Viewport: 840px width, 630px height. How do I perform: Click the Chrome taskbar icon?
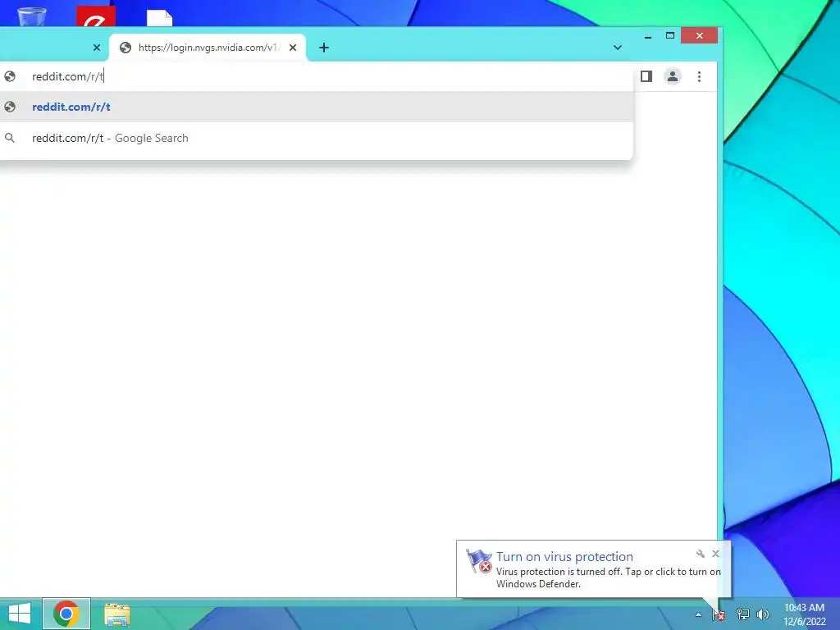[x=66, y=614]
